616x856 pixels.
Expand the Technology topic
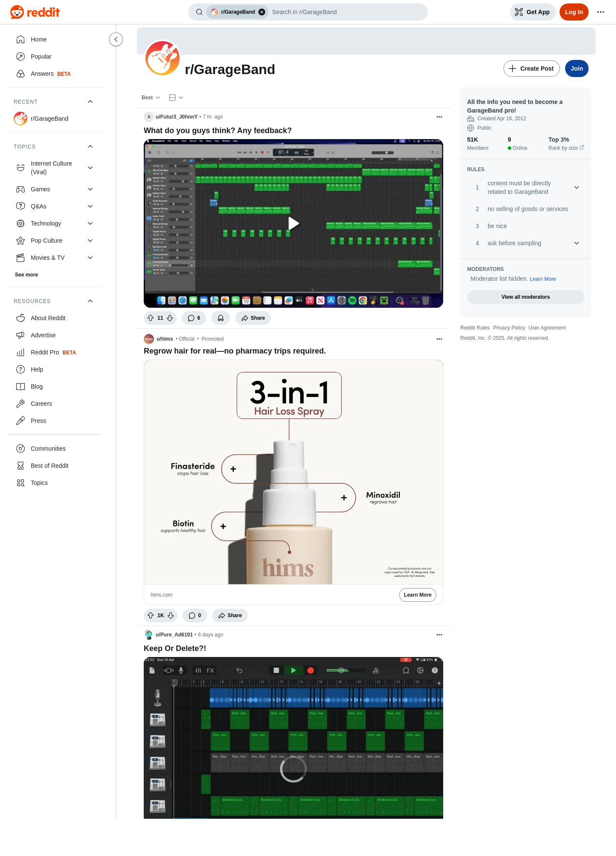[54, 223]
